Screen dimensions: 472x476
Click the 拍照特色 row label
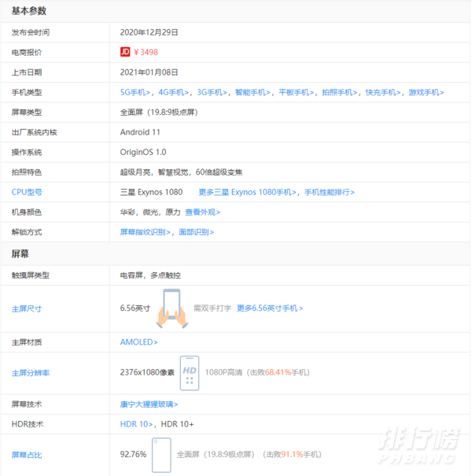(x=27, y=172)
